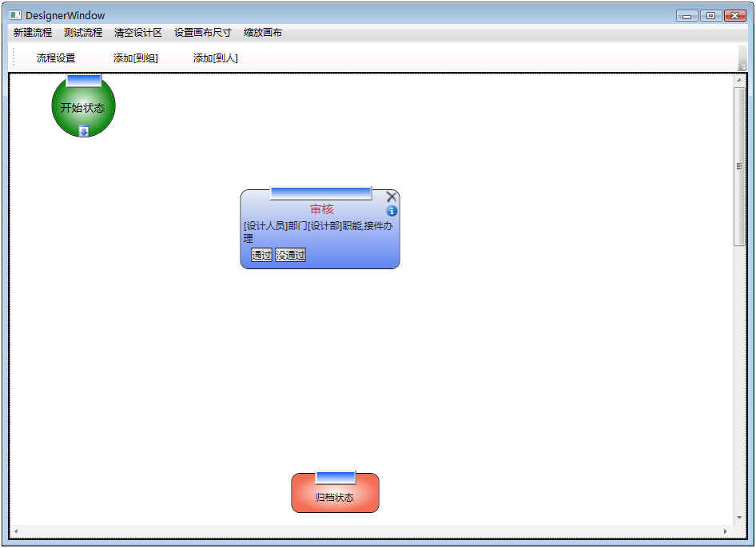Open the blue info icon on 审核 node
This screenshot has height=548, width=756.
(x=392, y=211)
